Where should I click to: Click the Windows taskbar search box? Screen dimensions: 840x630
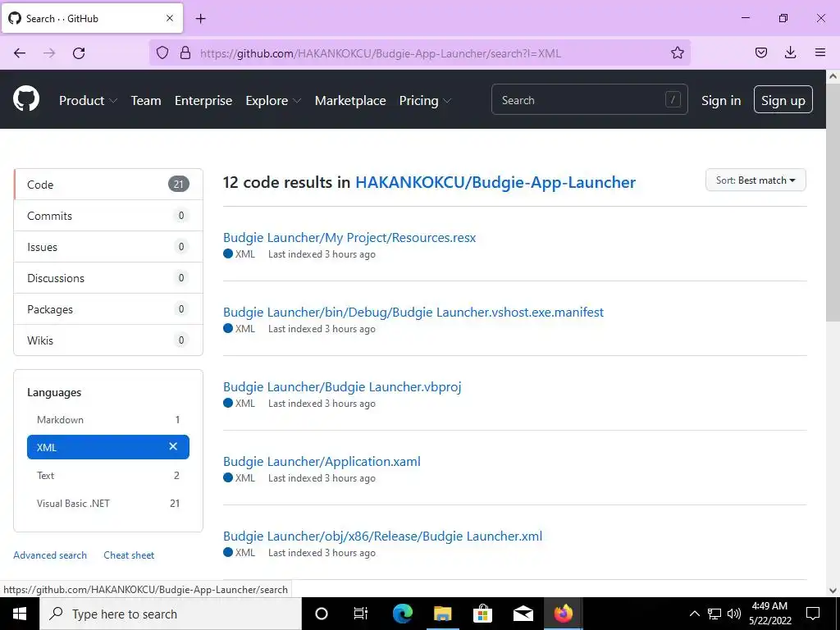coord(171,614)
